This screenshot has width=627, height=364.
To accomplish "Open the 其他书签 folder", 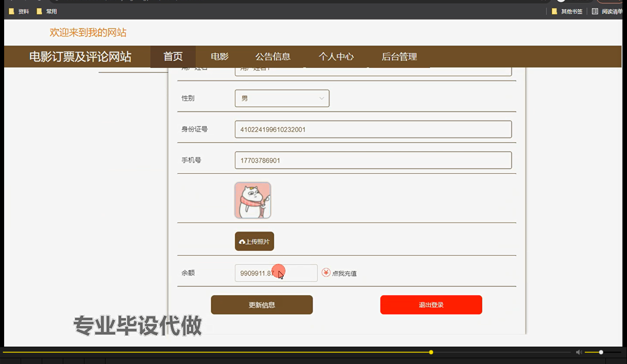I will click(x=567, y=12).
